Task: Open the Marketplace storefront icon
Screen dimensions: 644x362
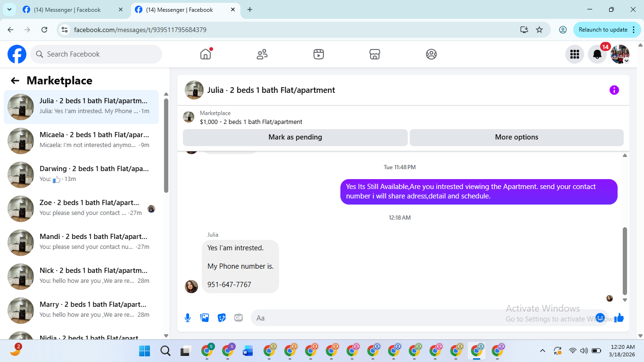Action: [x=375, y=54]
